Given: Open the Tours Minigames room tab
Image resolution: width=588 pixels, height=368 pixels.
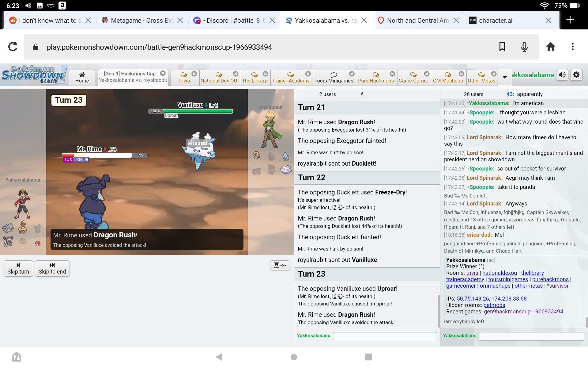Looking at the screenshot, I should (x=334, y=78).
